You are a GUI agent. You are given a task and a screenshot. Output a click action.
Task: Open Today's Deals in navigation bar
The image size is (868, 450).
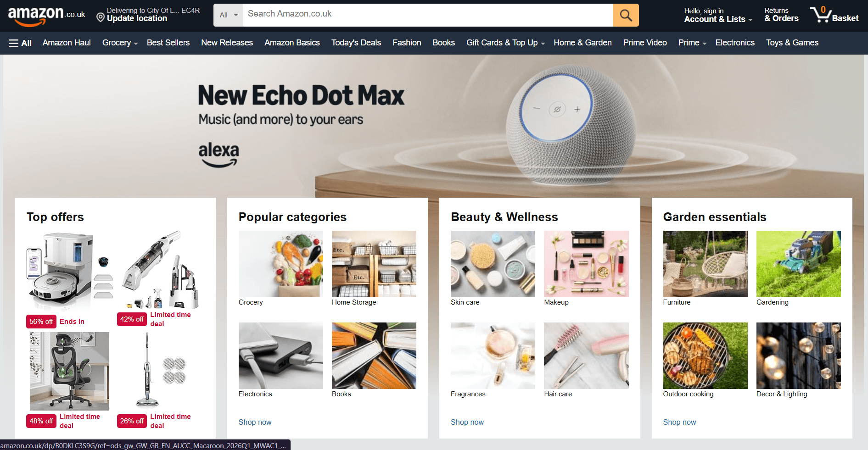click(x=356, y=43)
